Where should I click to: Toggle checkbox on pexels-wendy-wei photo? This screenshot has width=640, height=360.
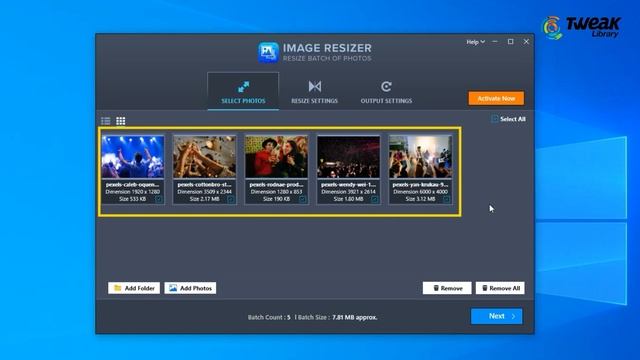(x=374, y=199)
